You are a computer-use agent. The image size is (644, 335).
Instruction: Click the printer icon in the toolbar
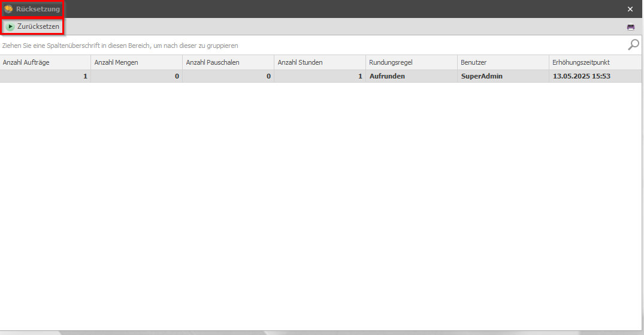tap(631, 27)
